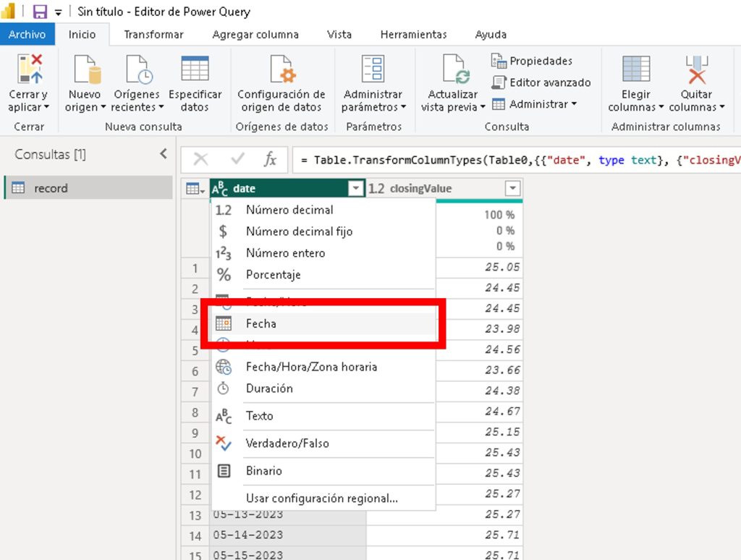
Task: Select Fecha from the type menu
Action: pyautogui.click(x=261, y=323)
